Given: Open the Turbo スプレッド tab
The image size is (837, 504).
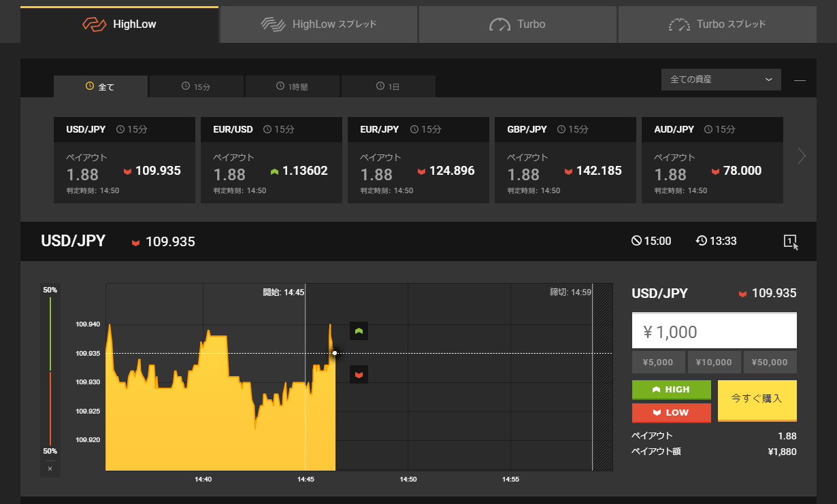Looking at the screenshot, I should [717, 24].
